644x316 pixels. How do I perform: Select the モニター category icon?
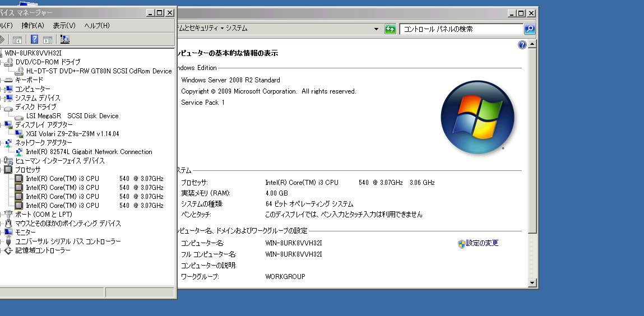tap(8, 233)
